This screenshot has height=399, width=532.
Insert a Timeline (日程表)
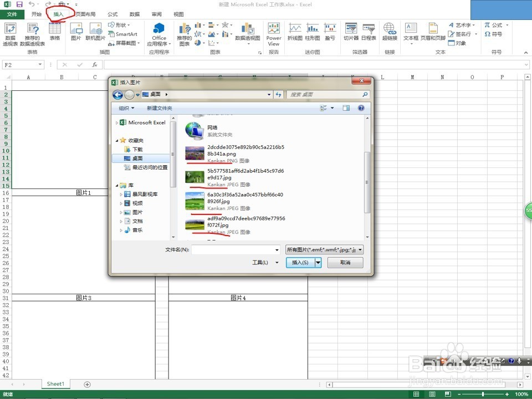pyautogui.click(x=369, y=32)
